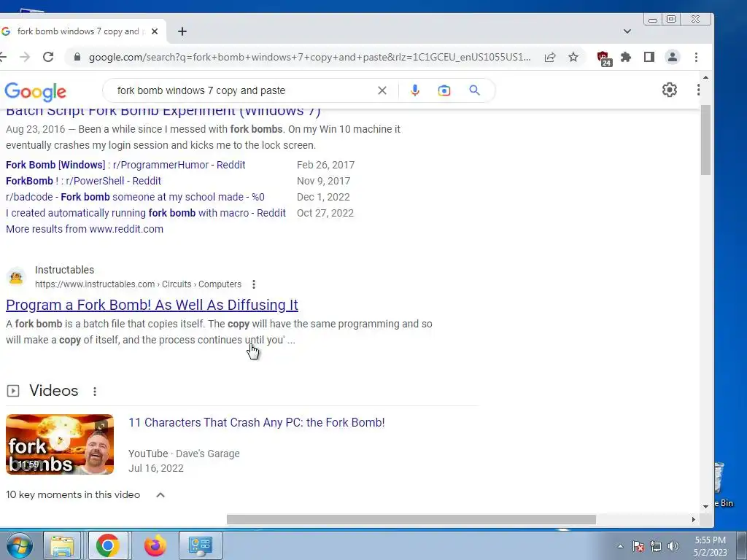The height and width of the screenshot is (560, 747).
Task: Open the uBlock extension icon showing 24
Action: pyautogui.click(x=603, y=58)
